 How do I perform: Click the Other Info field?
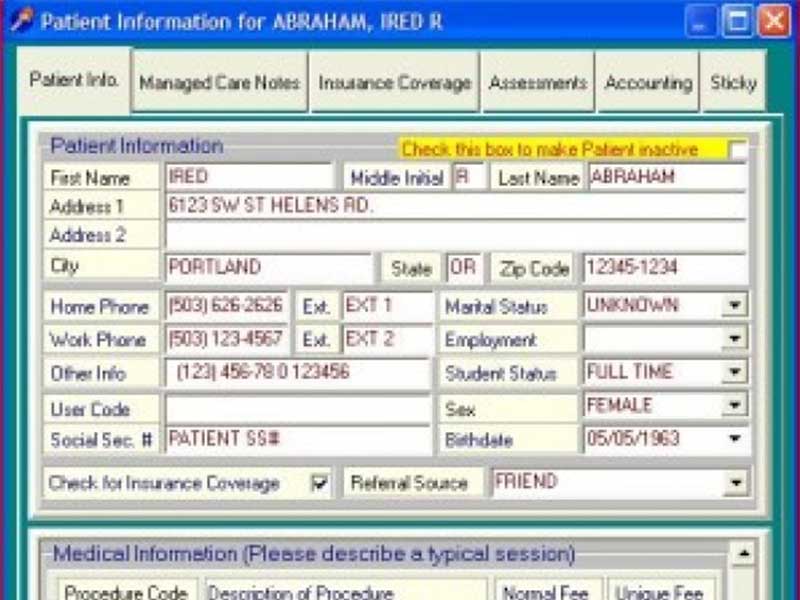[298, 372]
